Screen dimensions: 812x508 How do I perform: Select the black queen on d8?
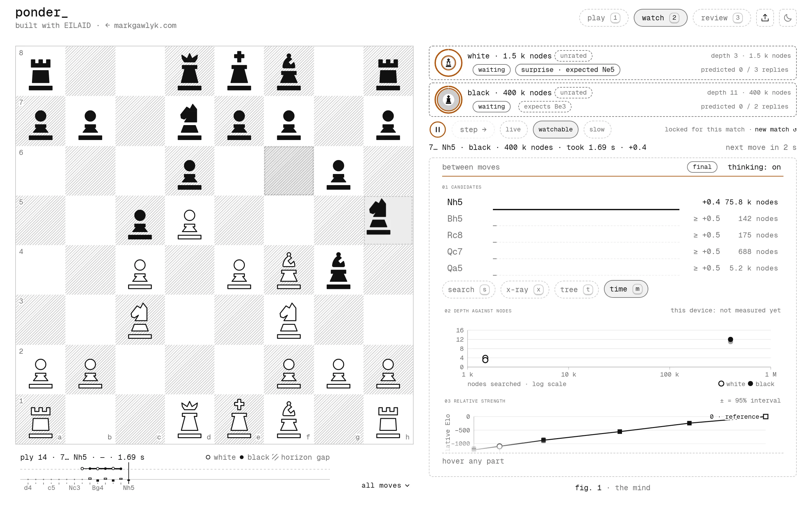click(190, 71)
